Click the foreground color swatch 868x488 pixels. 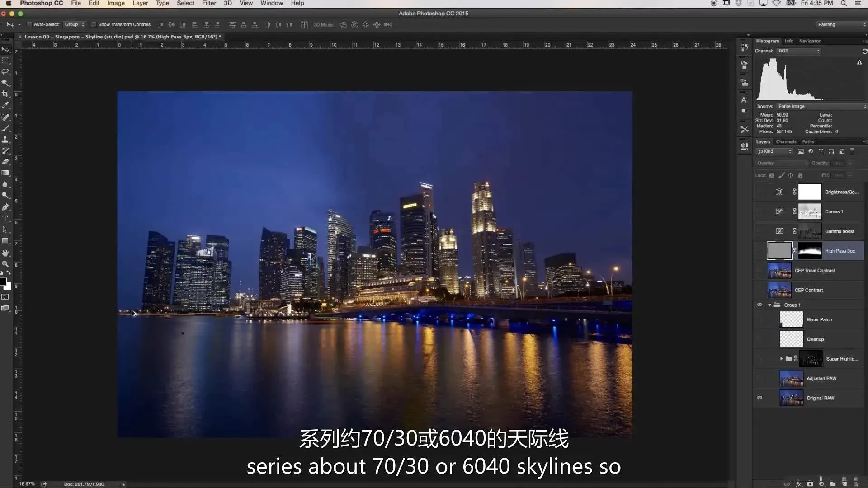point(3,282)
